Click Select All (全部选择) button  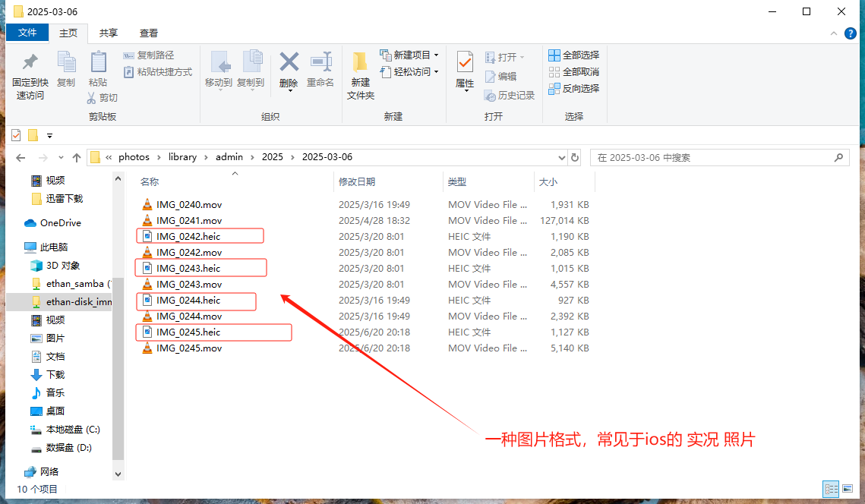(574, 55)
